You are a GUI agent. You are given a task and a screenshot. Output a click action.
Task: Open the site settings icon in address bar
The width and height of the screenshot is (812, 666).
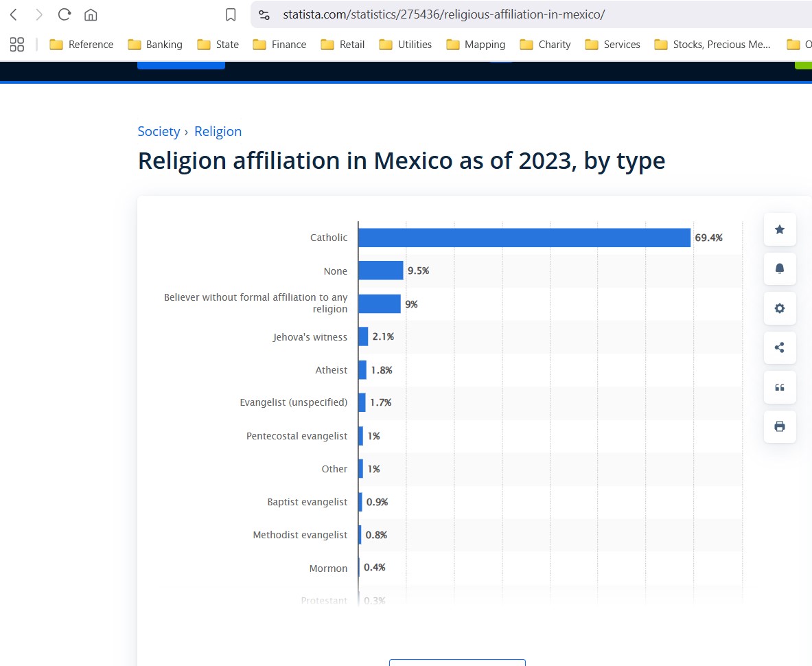tap(264, 14)
